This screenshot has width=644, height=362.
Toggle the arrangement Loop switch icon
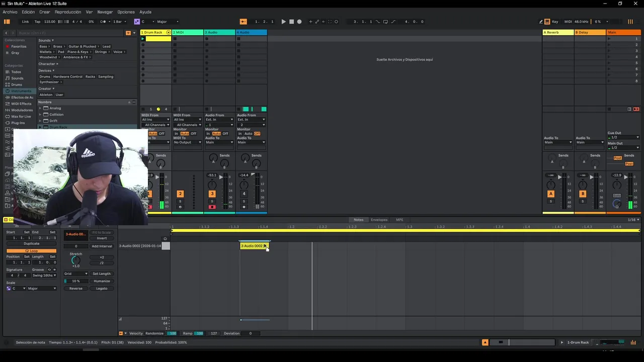point(385,22)
